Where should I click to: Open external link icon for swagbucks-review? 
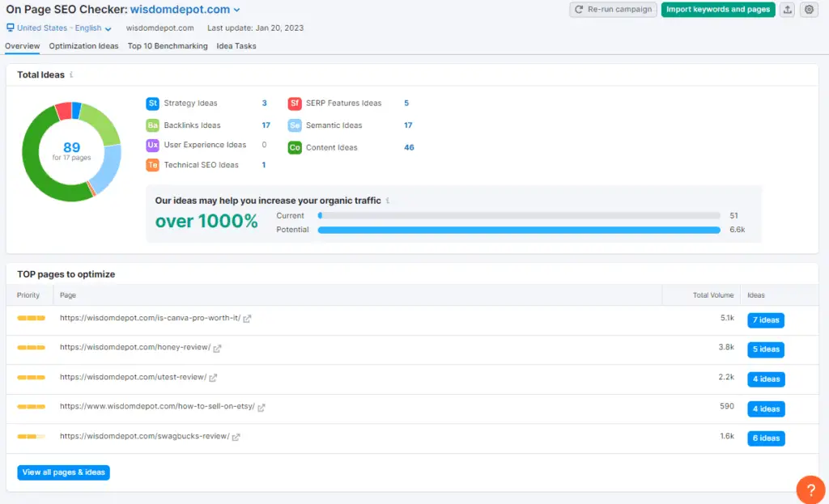pos(236,437)
